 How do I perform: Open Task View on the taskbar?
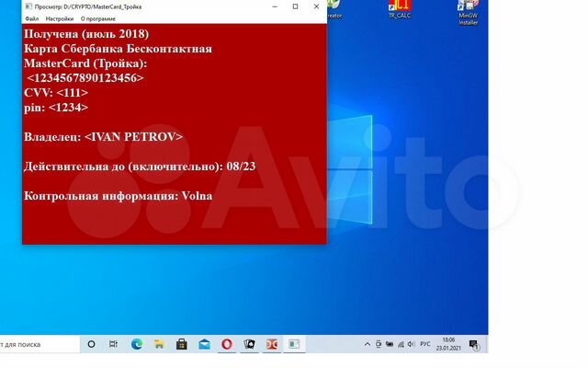113,344
